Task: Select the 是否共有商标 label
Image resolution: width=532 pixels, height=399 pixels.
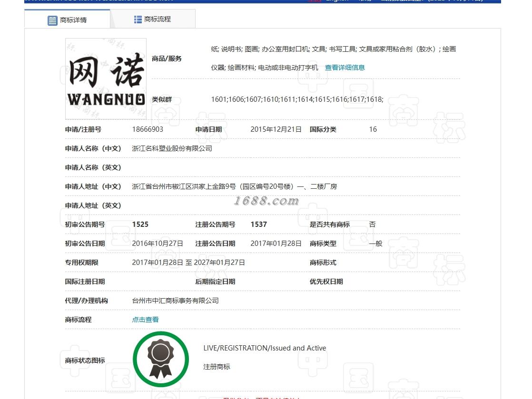Action: click(329, 224)
